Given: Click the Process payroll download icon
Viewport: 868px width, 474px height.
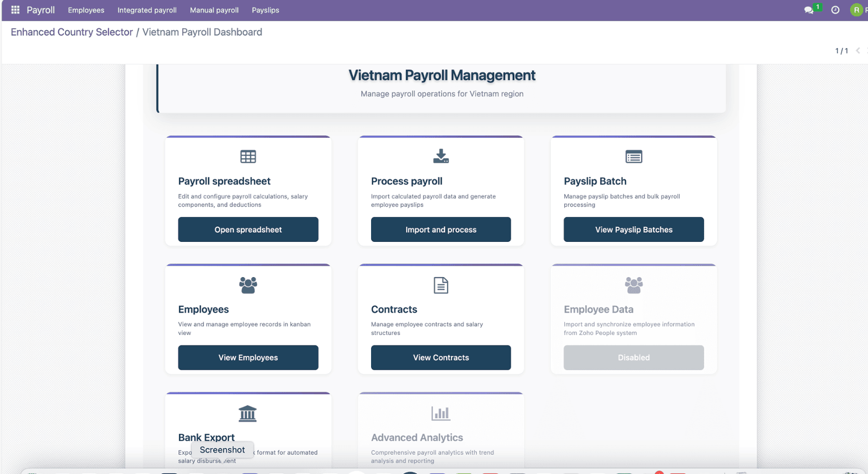Looking at the screenshot, I should point(441,156).
